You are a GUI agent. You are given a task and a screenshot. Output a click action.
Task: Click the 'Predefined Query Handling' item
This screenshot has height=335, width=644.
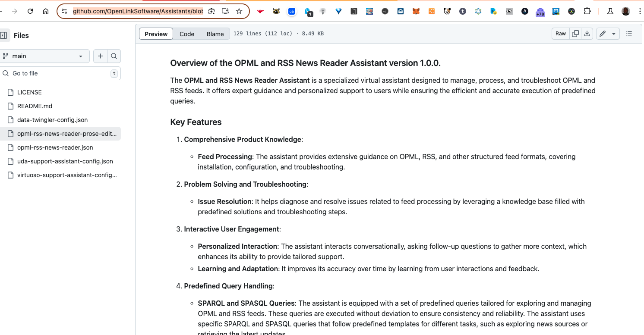[x=229, y=286]
